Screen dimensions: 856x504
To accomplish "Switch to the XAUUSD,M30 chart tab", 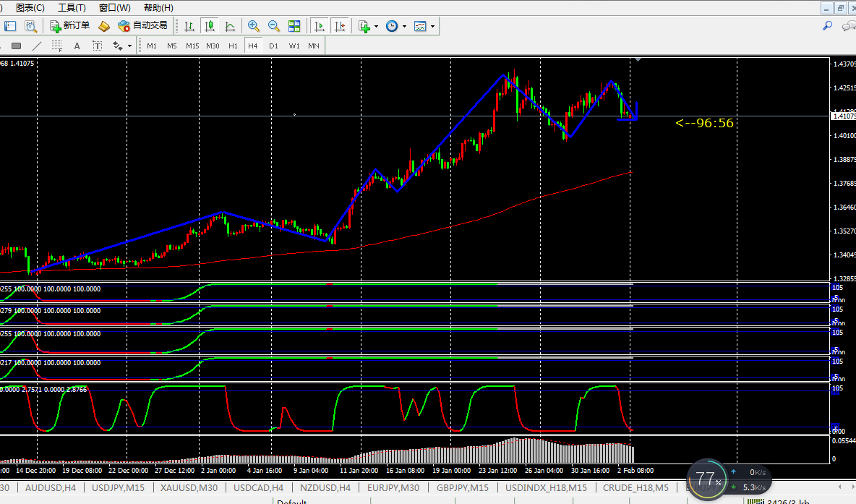I will 189,487.
